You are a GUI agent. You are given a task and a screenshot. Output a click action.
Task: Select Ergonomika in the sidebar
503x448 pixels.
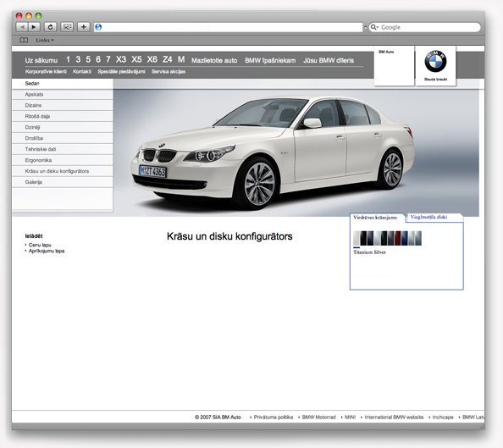[62, 160]
